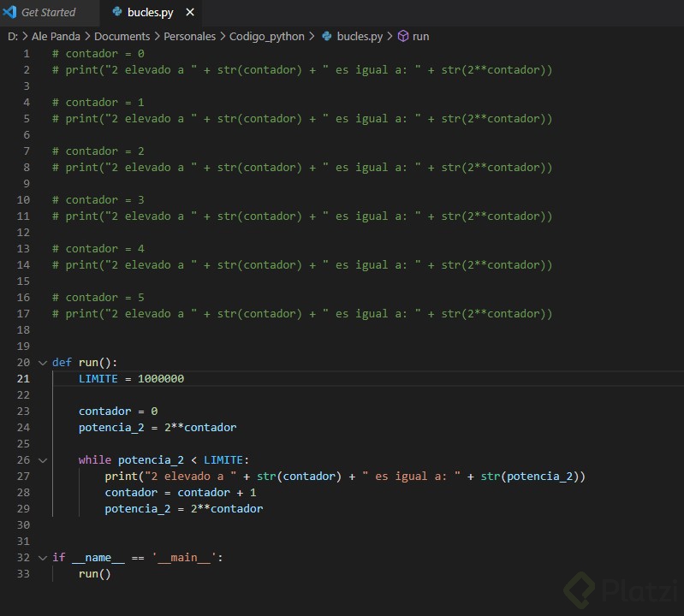Viewport: 684px width, 616px height.
Task: Click line number 33 in the gutter
Action: pos(24,574)
